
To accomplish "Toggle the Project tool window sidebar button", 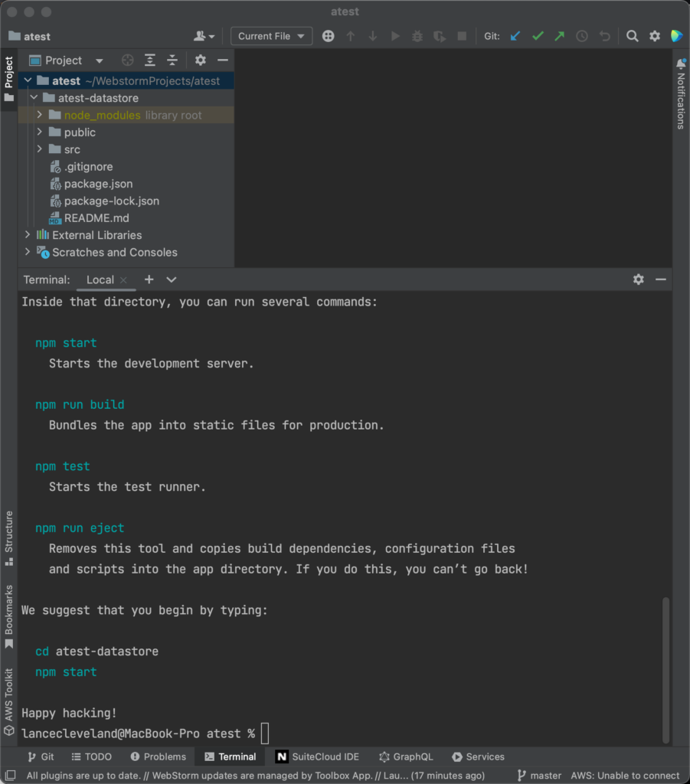I will [9, 81].
